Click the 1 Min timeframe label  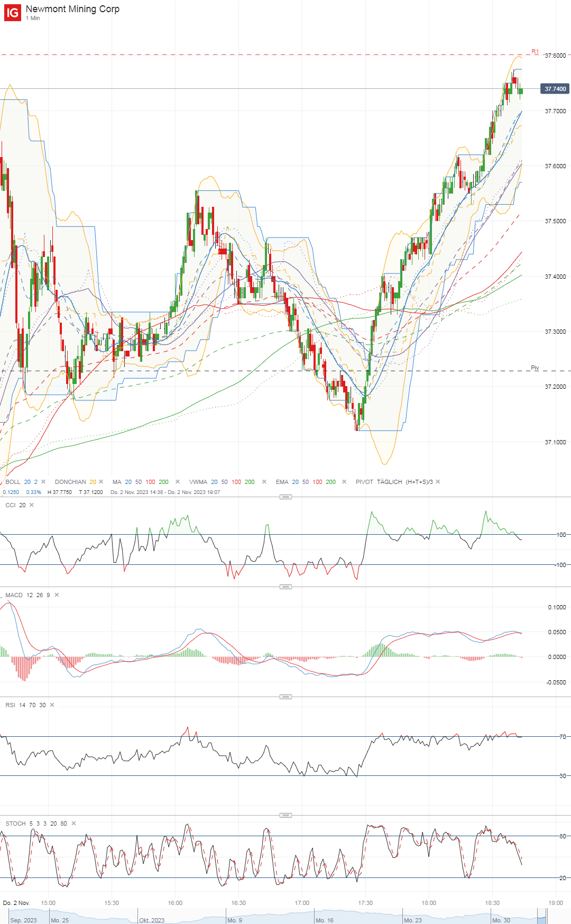point(33,19)
